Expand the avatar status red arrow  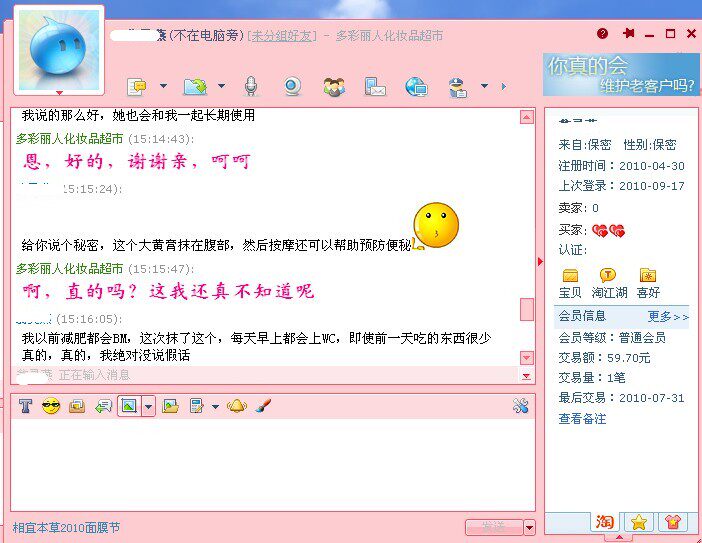click(x=59, y=93)
